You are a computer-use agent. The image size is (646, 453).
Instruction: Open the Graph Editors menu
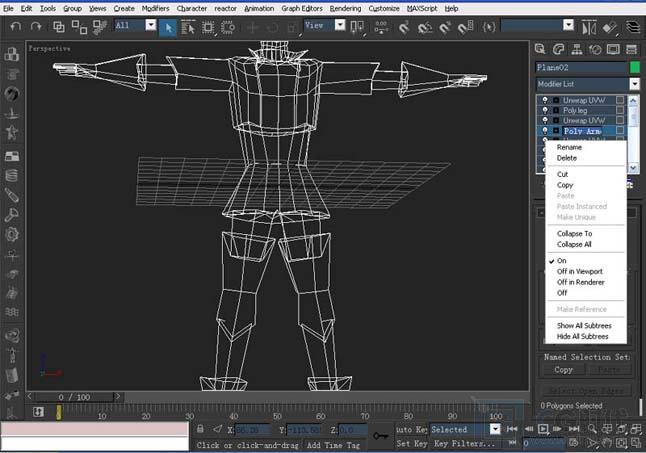pos(302,8)
